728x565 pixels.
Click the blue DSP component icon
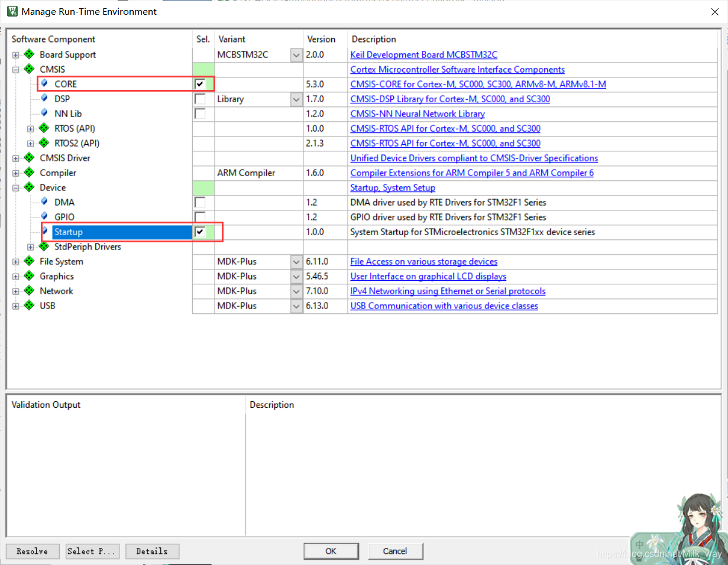point(44,99)
